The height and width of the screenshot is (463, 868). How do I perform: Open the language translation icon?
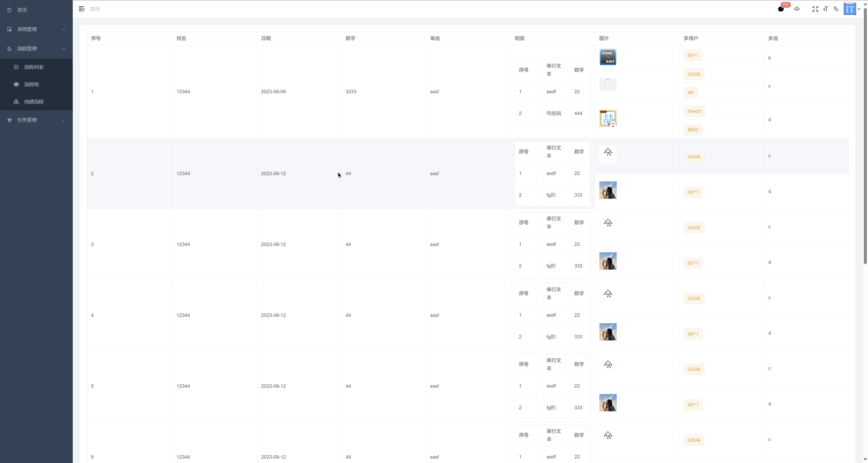[x=836, y=9]
